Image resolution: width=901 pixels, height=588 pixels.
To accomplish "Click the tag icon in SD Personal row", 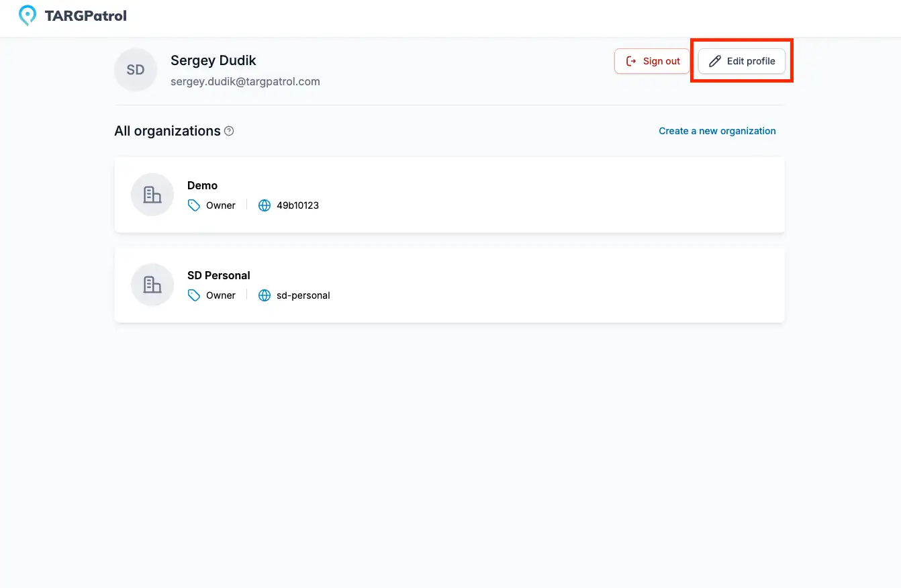I will 194,295.
